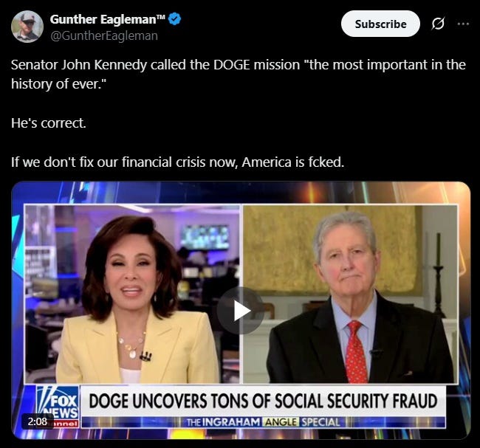Click the Fox News Channel logo
480x448 pixels.
(x=58, y=407)
